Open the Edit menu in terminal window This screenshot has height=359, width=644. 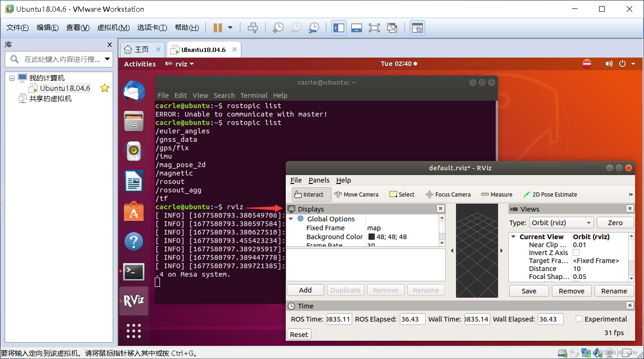tap(181, 95)
